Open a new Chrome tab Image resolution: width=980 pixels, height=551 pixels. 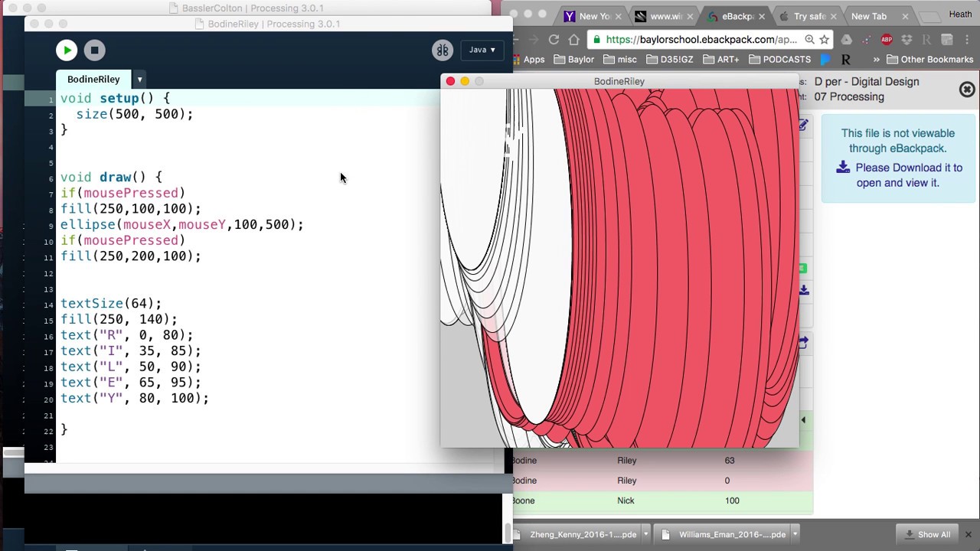[929, 17]
